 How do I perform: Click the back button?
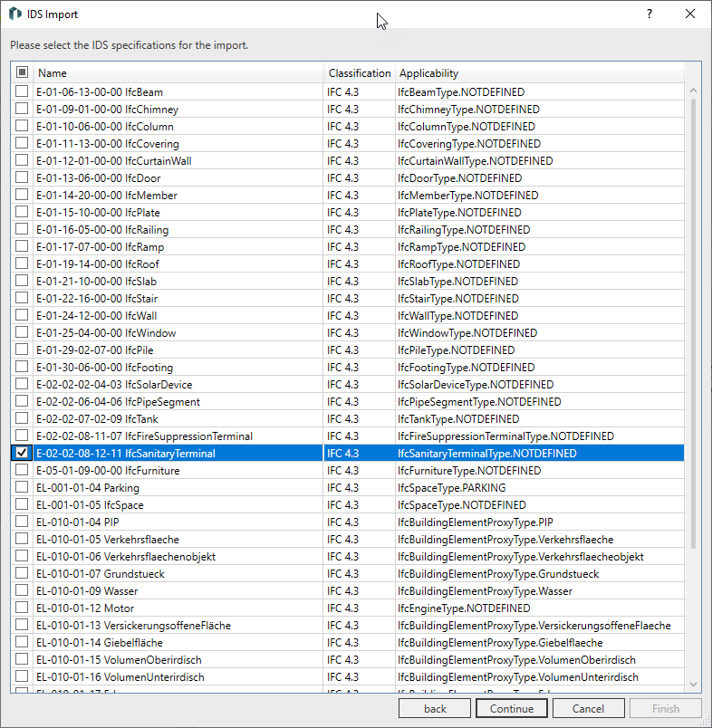[x=435, y=708]
